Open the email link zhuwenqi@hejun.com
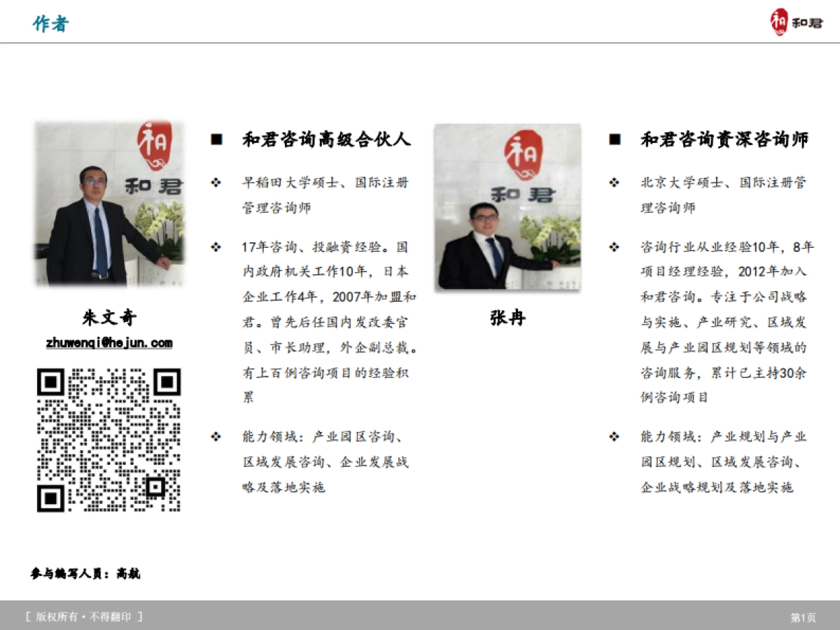Image resolution: width=840 pixels, height=630 pixels. 110,342
